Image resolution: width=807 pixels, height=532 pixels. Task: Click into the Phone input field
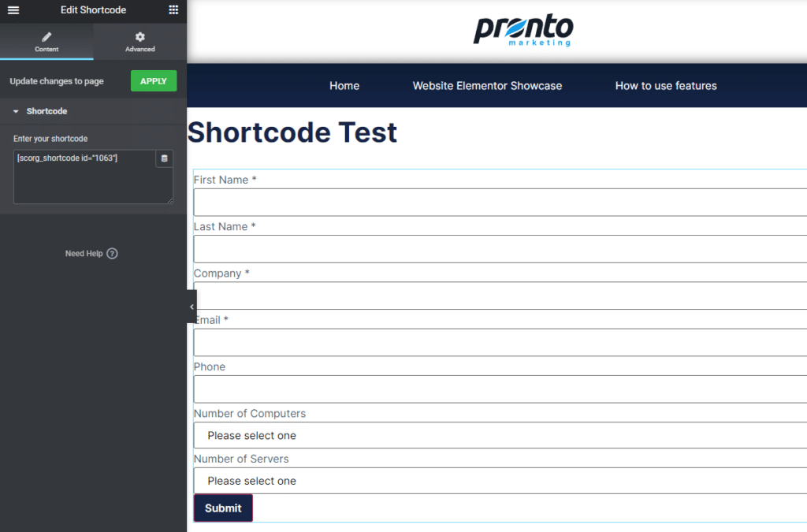[500, 389]
